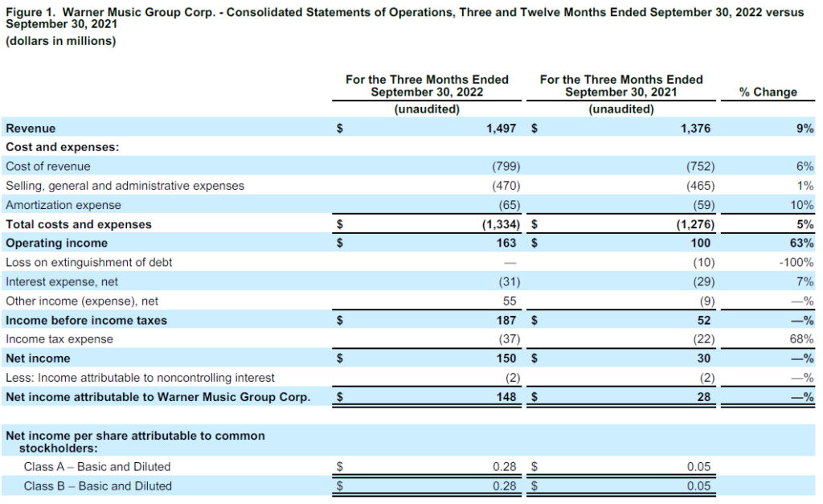This screenshot has width=823, height=504.
Task: Select the (470) SG&A value
Action: pos(506,186)
